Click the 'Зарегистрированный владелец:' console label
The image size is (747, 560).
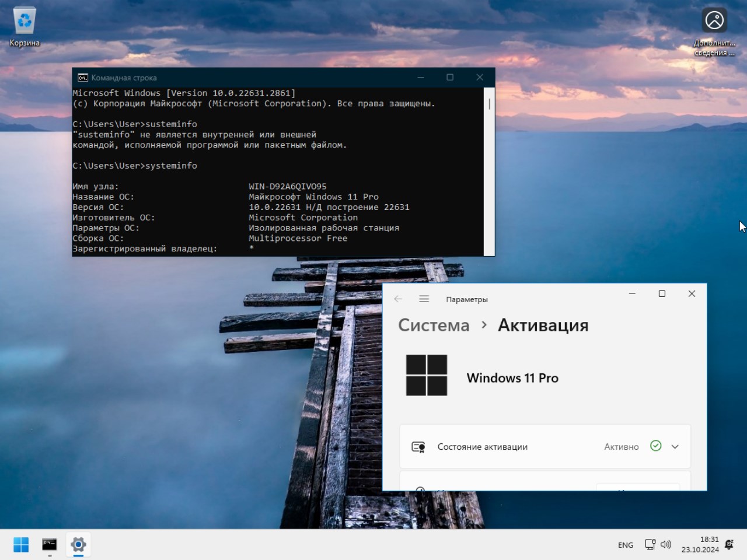[x=145, y=249]
